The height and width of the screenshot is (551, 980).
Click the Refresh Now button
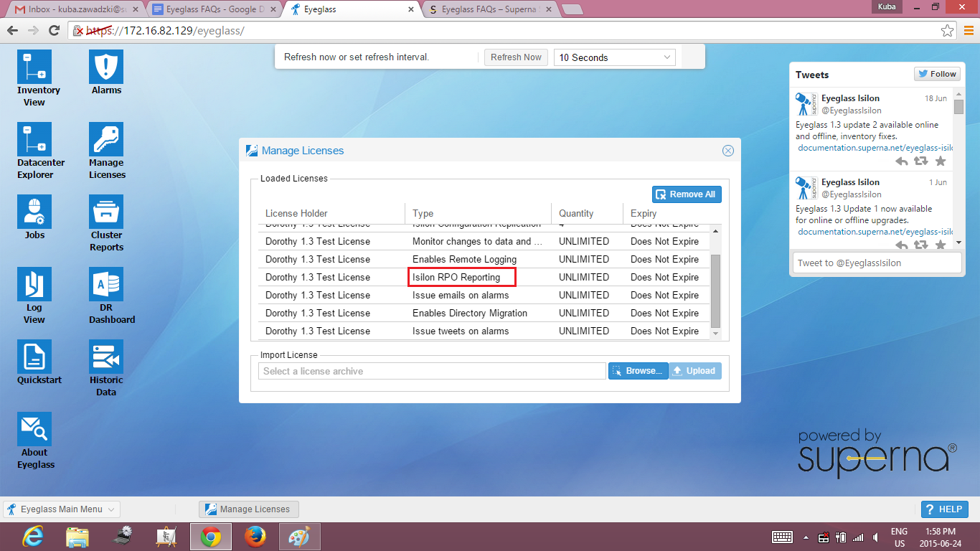[x=516, y=57]
